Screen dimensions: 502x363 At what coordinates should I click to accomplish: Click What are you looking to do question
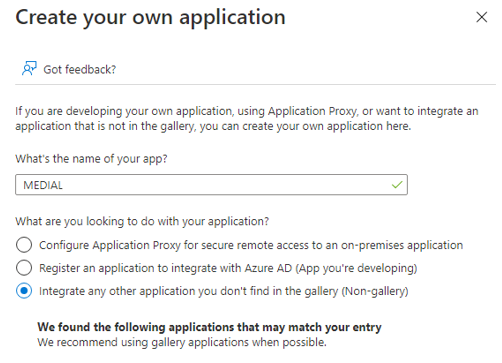tap(142, 221)
